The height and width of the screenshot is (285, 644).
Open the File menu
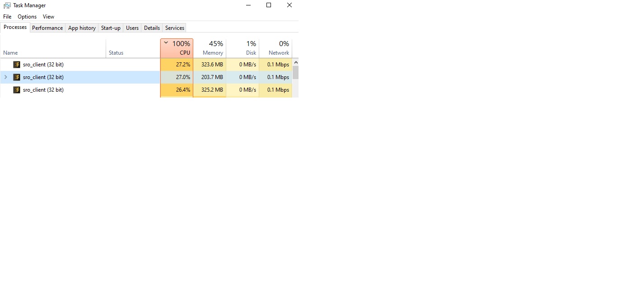(x=7, y=17)
